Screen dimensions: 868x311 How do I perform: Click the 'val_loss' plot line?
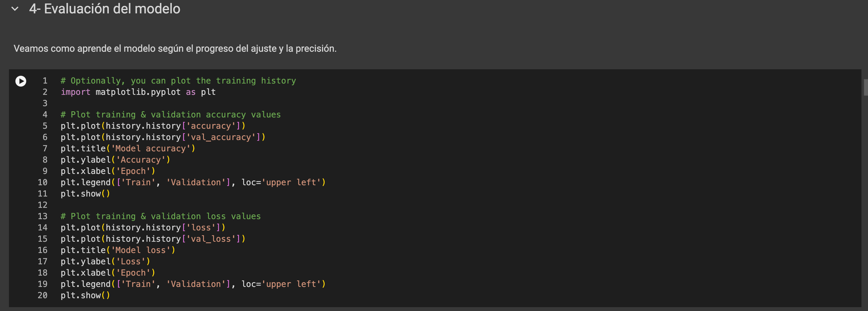click(153, 239)
